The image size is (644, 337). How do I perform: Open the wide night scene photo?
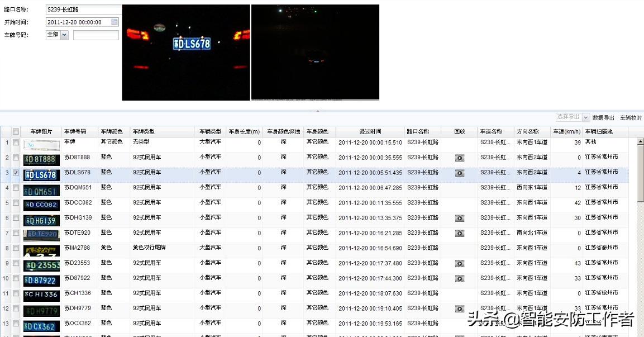pos(315,52)
